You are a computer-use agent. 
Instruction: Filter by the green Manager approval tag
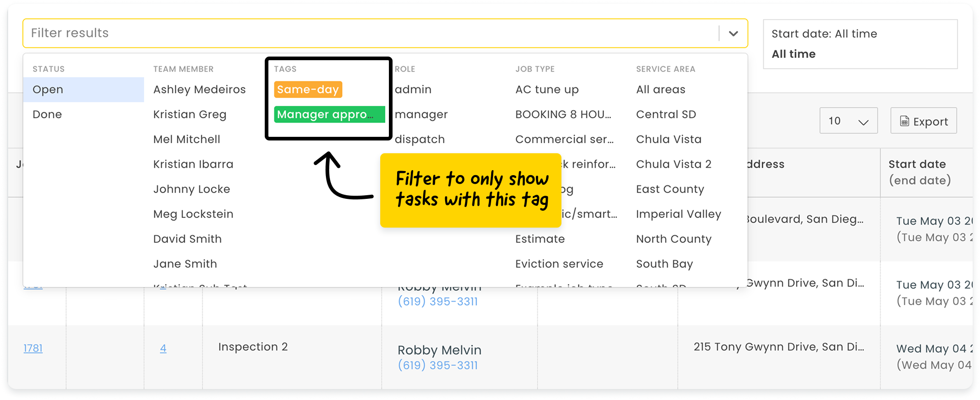pos(329,114)
